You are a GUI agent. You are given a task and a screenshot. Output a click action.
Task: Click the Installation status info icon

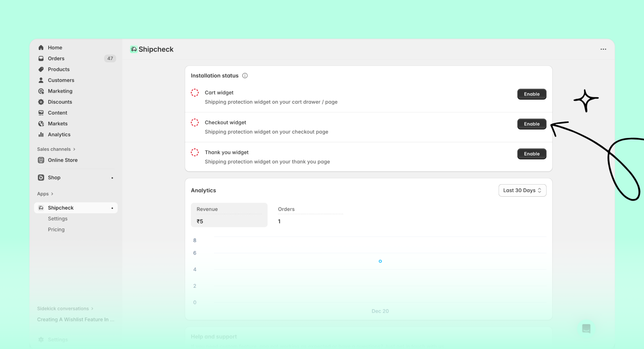pos(245,76)
